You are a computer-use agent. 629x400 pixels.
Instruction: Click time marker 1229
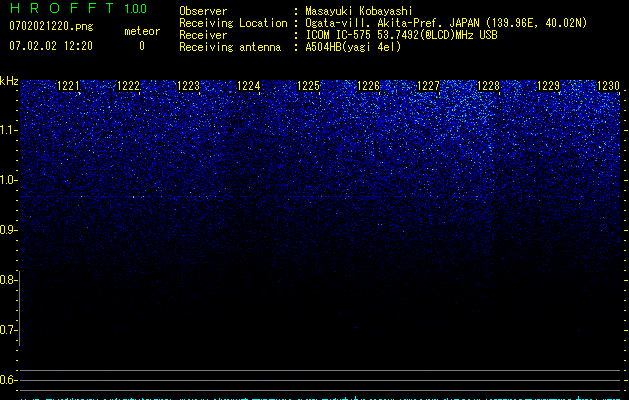click(x=548, y=86)
